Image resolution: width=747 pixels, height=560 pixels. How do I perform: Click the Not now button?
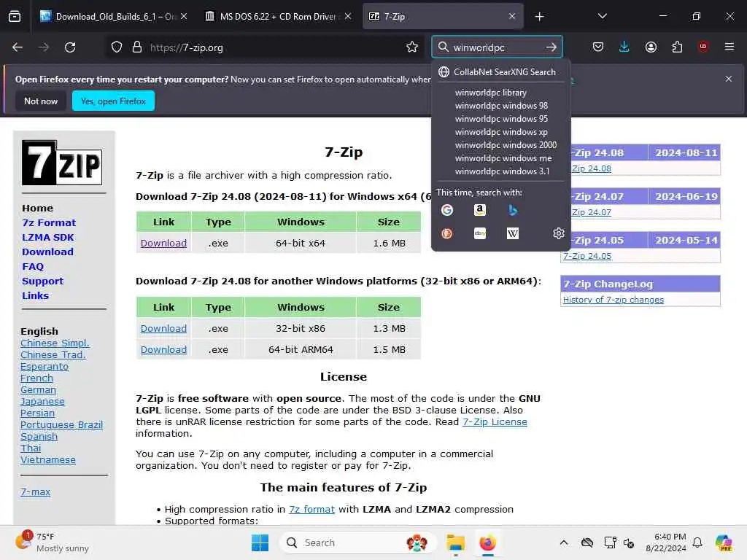pos(41,101)
